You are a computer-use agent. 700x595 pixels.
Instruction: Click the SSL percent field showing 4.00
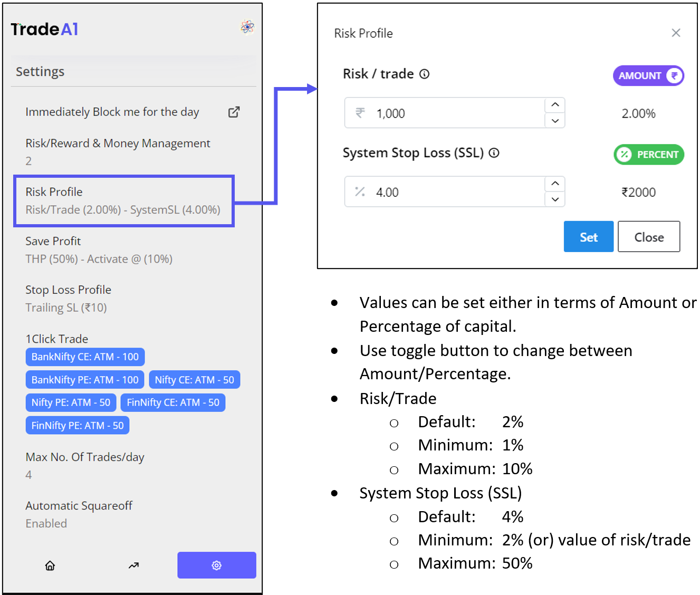tap(445, 192)
